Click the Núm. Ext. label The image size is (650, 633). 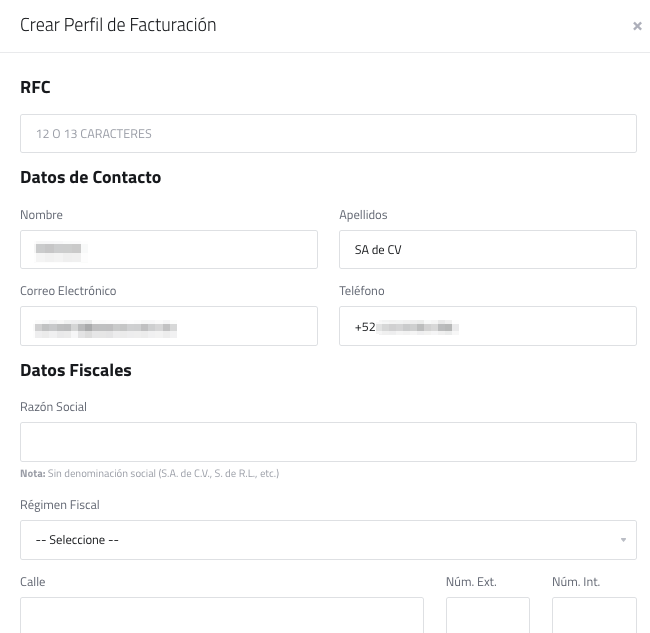coord(471,582)
